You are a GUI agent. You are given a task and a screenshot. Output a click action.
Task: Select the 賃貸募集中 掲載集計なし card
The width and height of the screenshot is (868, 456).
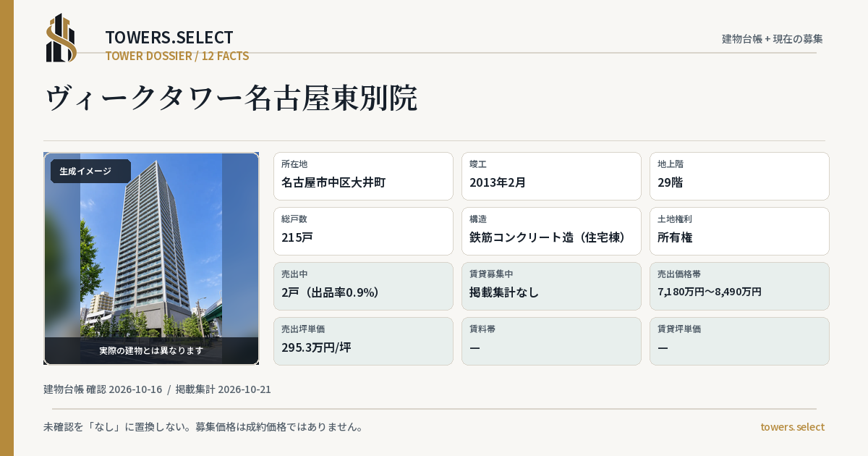point(551,286)
